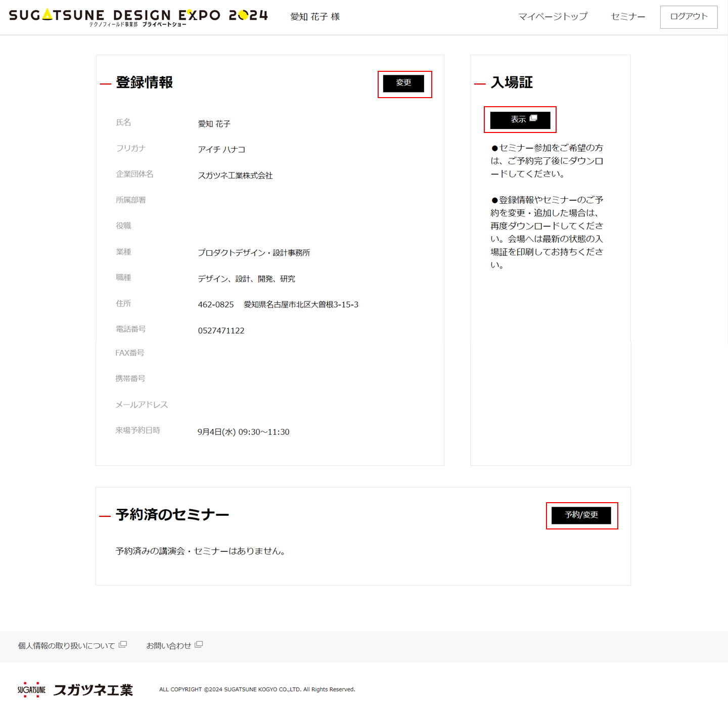The height and width of the screenshot is (710, 728).
Task: Click external link icon beside 個人情報の取り扱いについて
Action: pos(123,645)
